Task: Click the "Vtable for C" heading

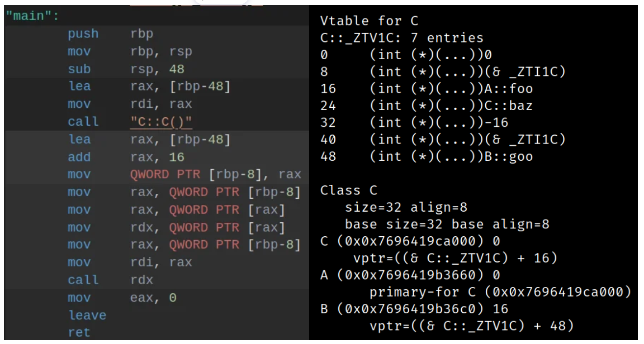Action: [369, 21]
